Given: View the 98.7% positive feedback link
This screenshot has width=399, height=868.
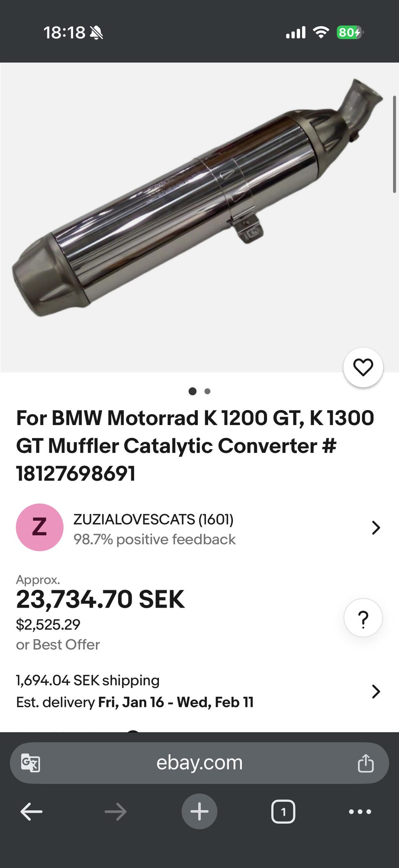Looking at the screenshot, I should [x=154, y=539].
